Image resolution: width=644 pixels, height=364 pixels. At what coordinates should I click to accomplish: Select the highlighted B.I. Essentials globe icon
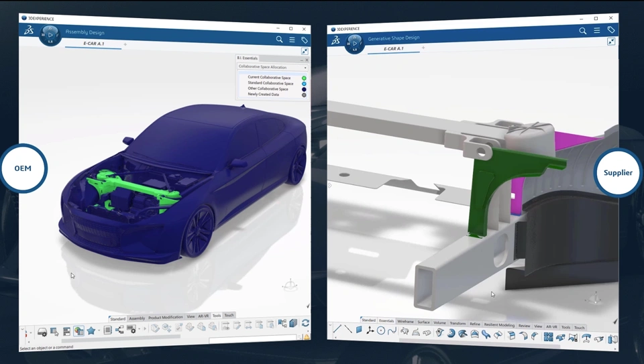pos(79,330)
